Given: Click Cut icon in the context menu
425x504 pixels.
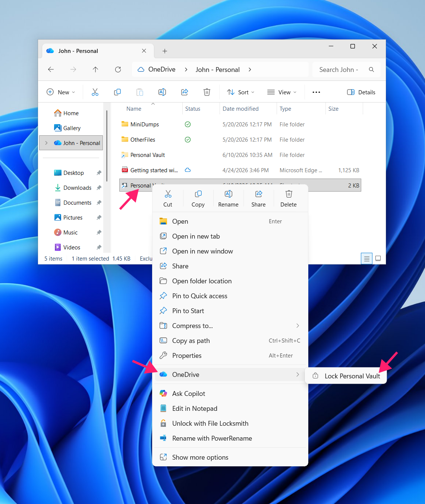Looking at the screenshot, I should [168, 194].
